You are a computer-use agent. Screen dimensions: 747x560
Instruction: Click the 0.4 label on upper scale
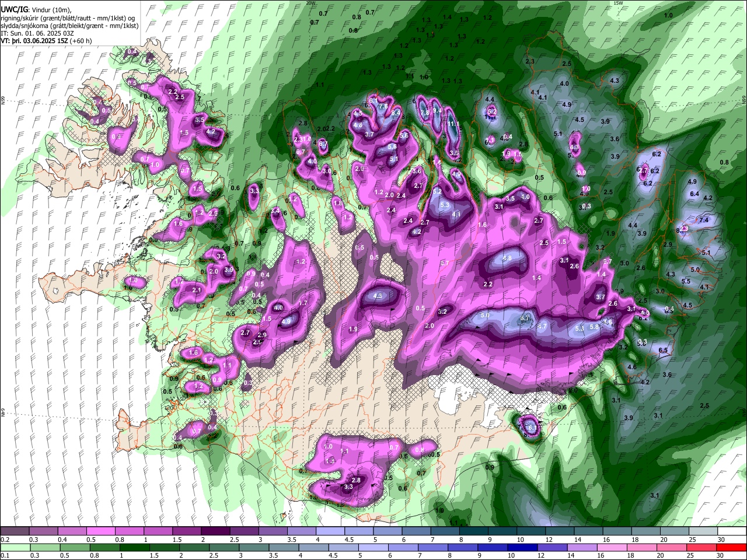[62, 540]
